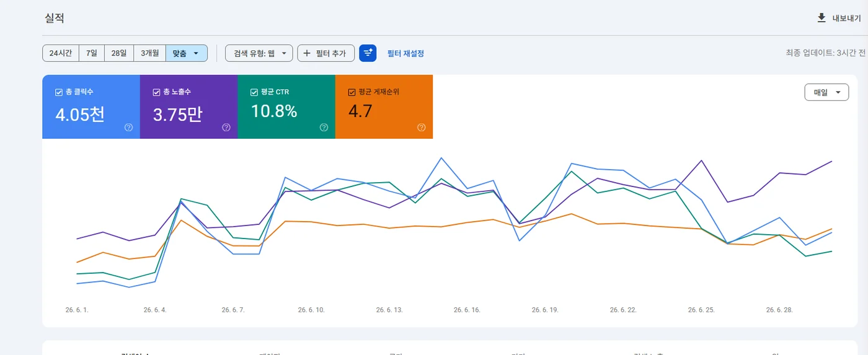Uncheck the 총 클릭수 checkbox

point(59,92)
